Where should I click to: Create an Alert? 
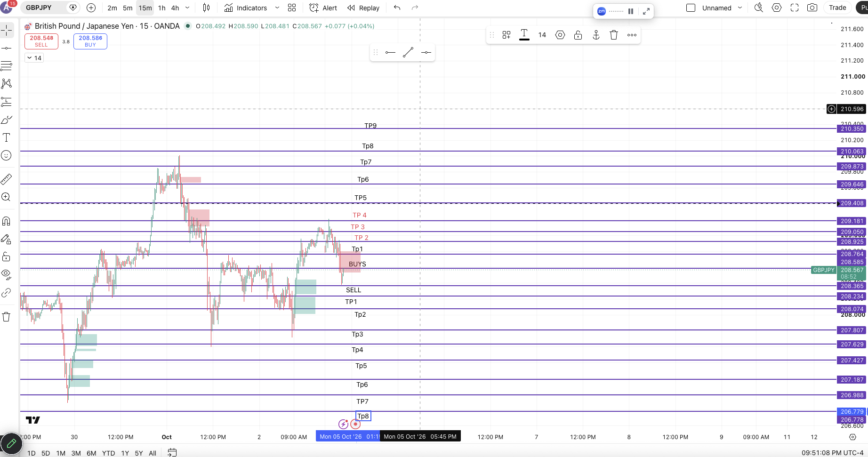pyautogui.click(x=323, y=8)
